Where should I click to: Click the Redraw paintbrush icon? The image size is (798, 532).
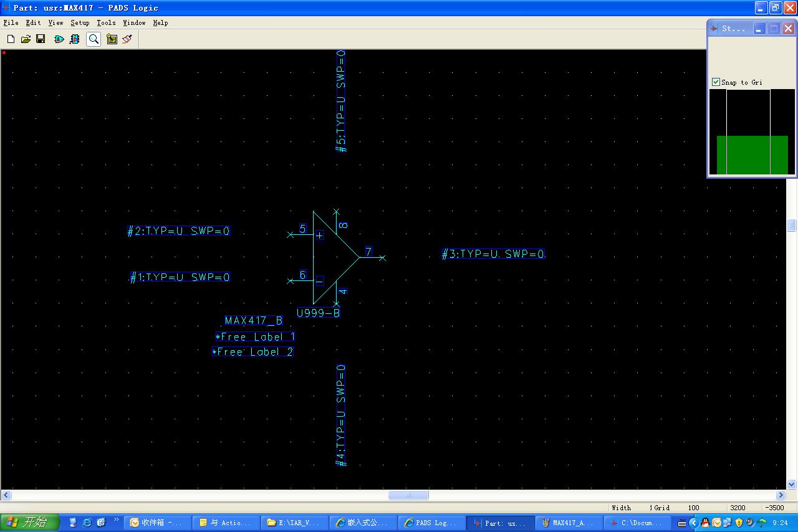coord(127,39)
